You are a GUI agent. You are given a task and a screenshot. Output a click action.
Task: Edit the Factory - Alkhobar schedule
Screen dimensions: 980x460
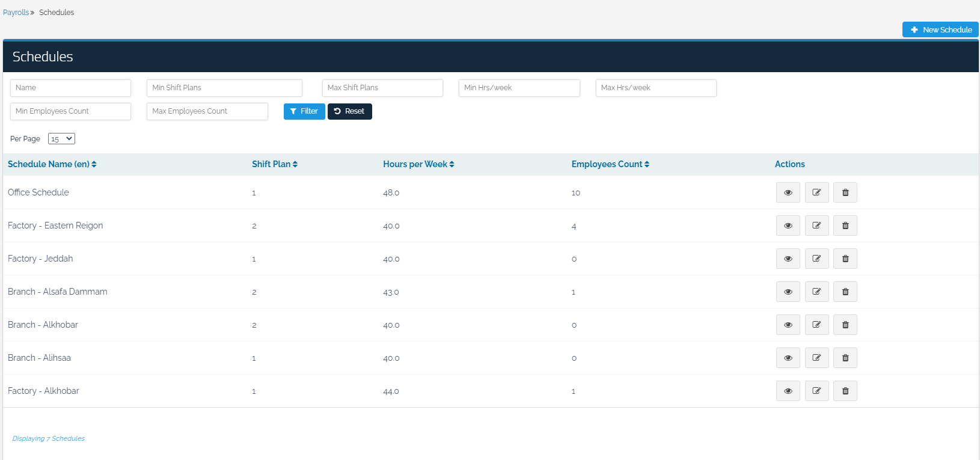816,391
